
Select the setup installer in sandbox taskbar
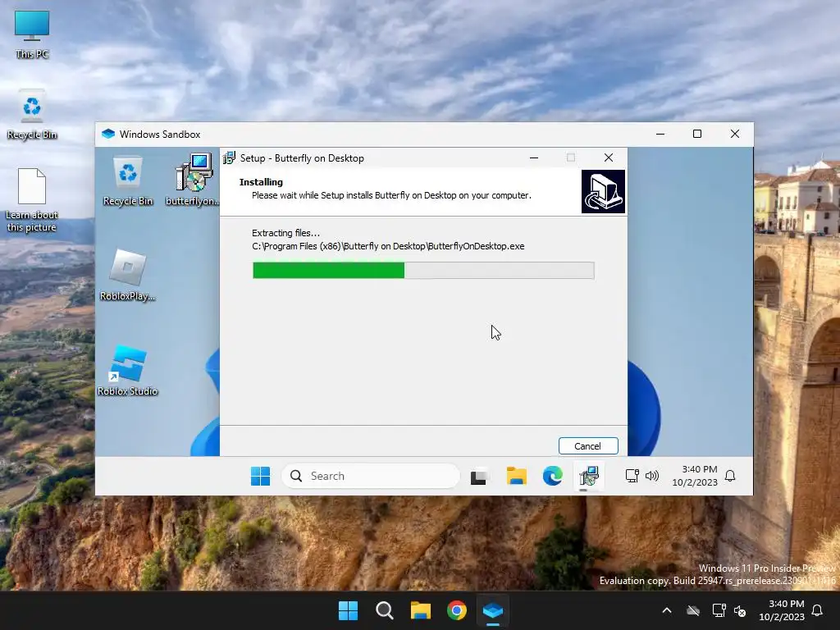click(589, 476)
